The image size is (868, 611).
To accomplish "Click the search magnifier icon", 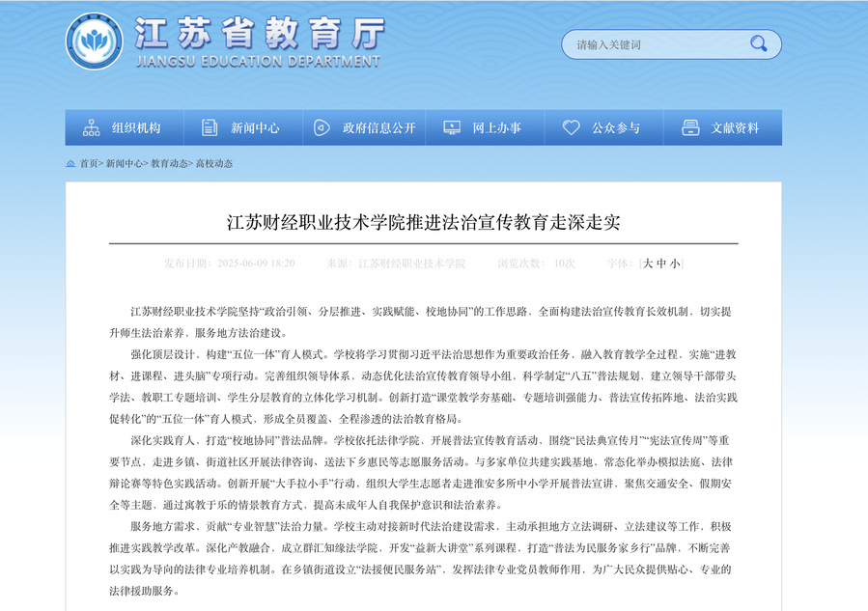I will (758, 43).
